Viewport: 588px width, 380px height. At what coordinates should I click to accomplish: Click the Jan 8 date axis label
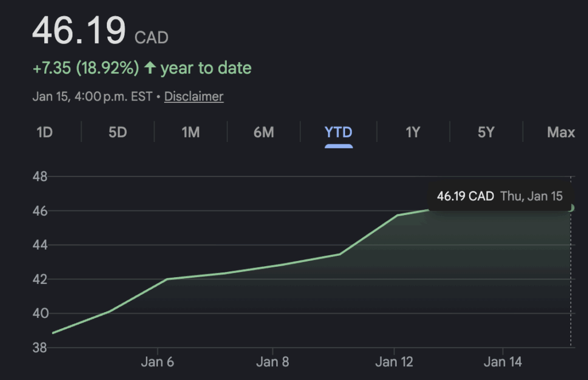pos(272,362)
